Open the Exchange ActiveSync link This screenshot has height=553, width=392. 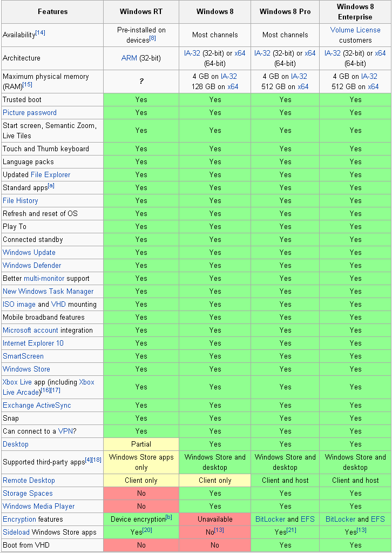37,405
